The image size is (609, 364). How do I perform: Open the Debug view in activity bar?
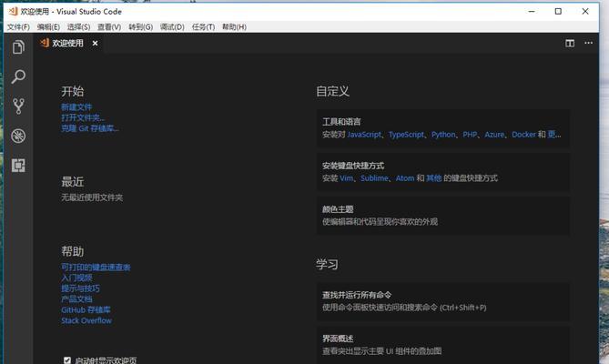(x=18, y=136)
